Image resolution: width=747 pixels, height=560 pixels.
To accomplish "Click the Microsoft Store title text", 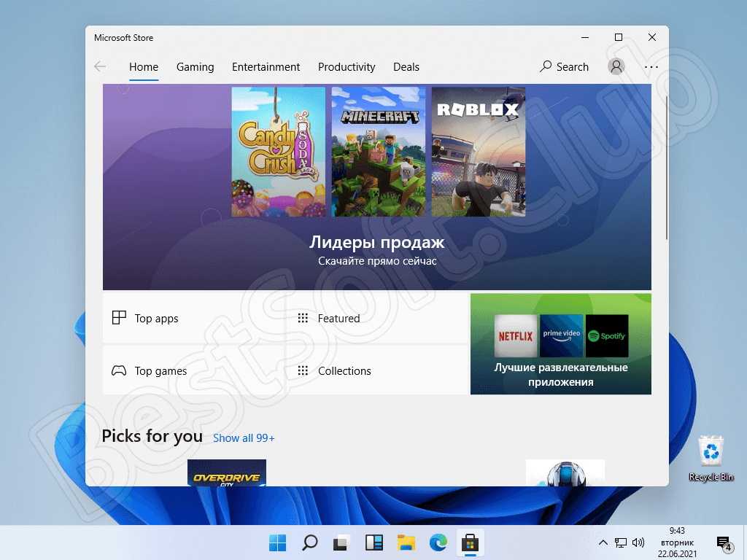I will pyautogui.click(x=123, y=38).
